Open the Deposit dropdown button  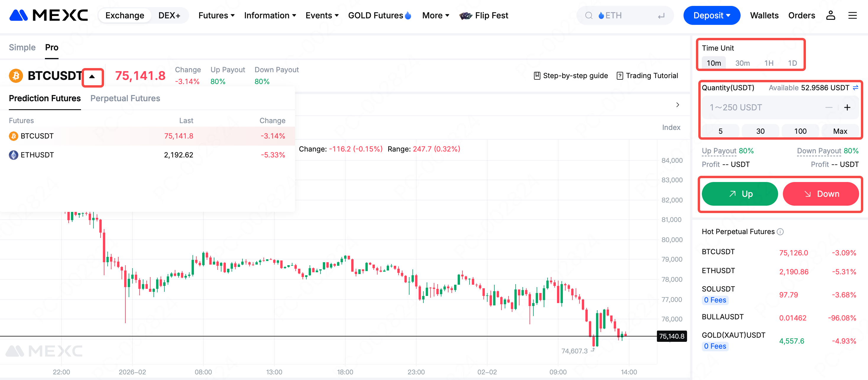click(x=711, y=15)
